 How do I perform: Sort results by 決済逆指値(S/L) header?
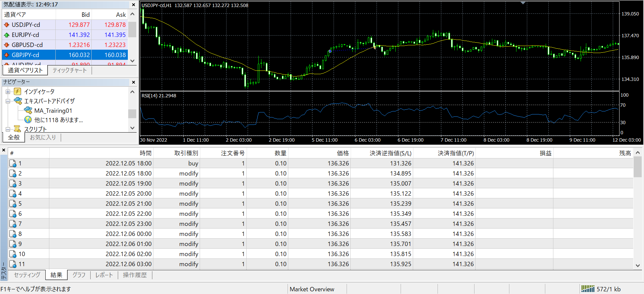tap(381, 153)
